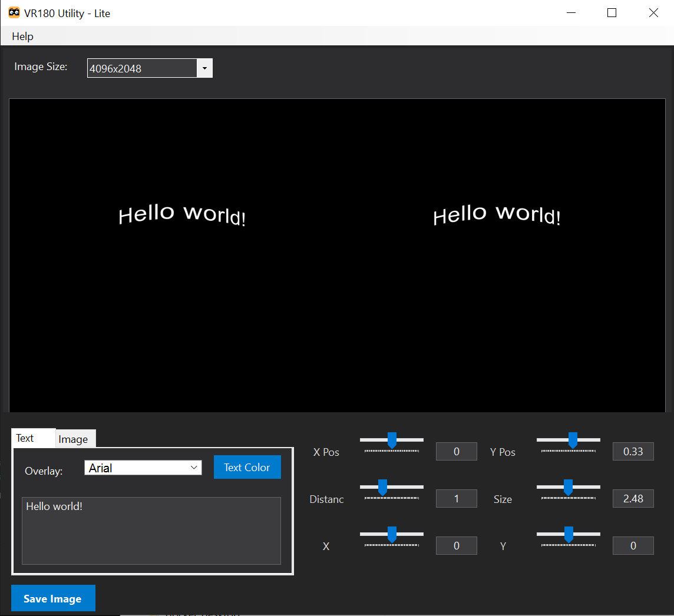Image resolution: width=674 pixels, height=616 pixels.
Task: Click the Y Pos label
Action: (x=503, y=452)
